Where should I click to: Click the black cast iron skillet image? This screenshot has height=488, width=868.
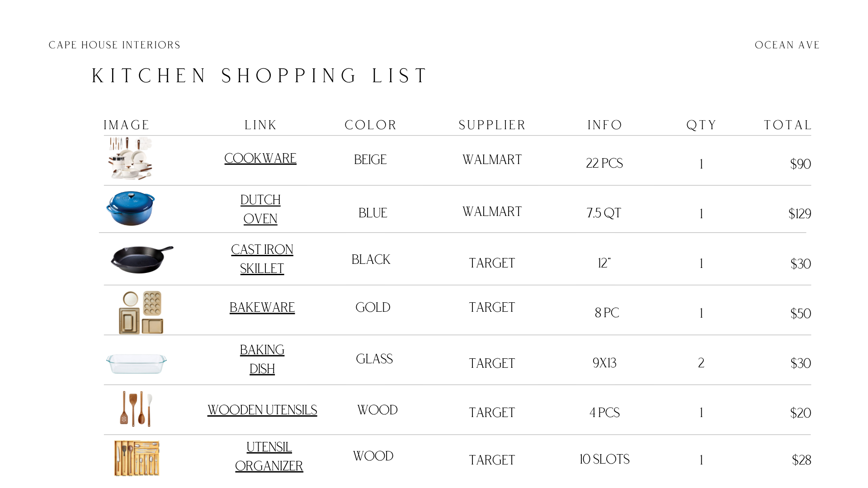142,259
